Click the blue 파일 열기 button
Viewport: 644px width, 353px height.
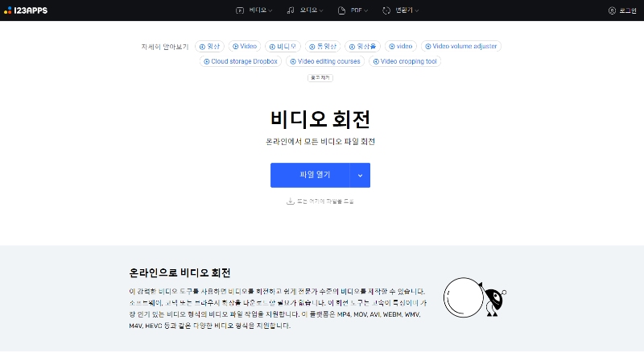coord(310,175)
